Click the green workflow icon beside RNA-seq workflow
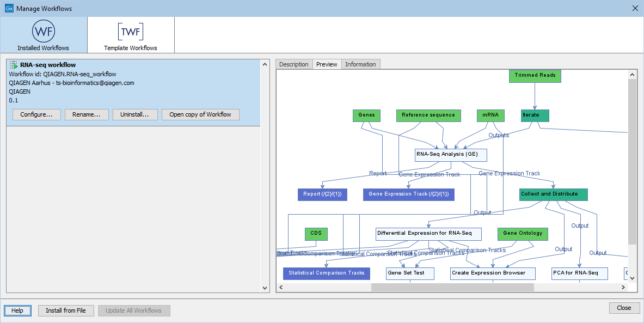 pos(13,64)
